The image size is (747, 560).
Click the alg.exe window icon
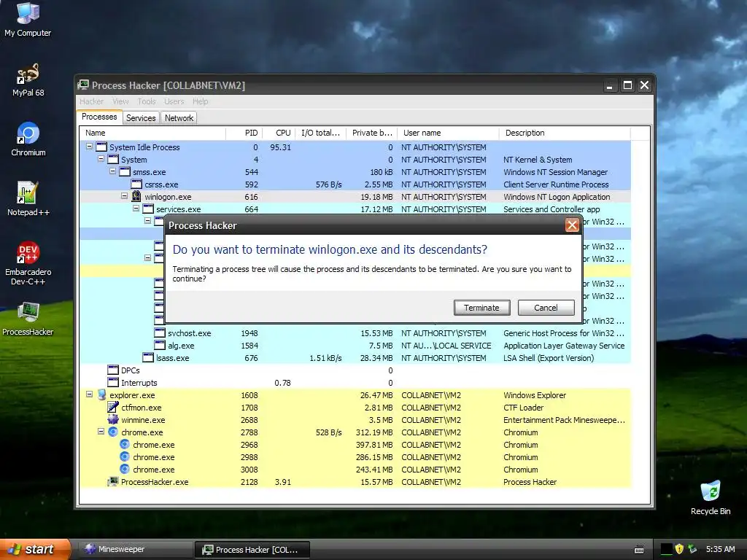(160, 345)
